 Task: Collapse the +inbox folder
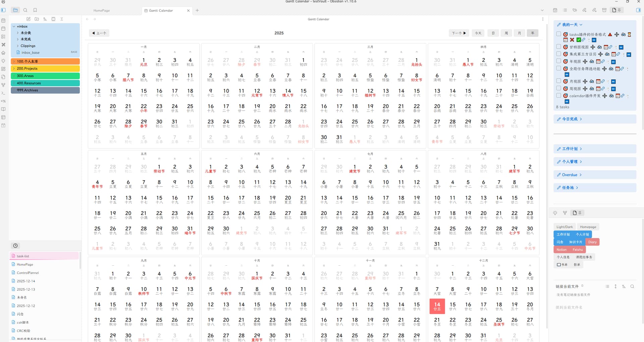pyautogui.click(x=14, y=26)
